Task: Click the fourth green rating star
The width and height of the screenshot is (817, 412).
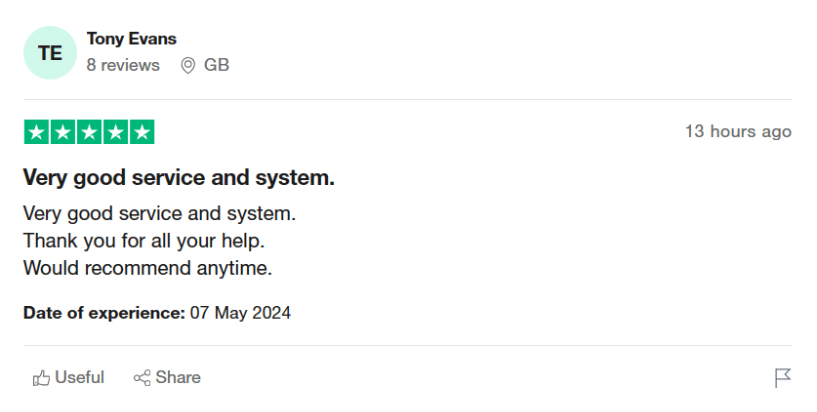Action: tap(115, 132)
